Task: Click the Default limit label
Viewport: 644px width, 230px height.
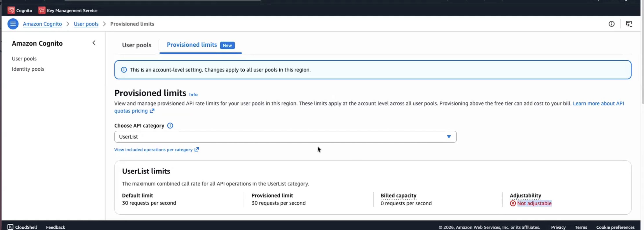Action: point(138,195)
